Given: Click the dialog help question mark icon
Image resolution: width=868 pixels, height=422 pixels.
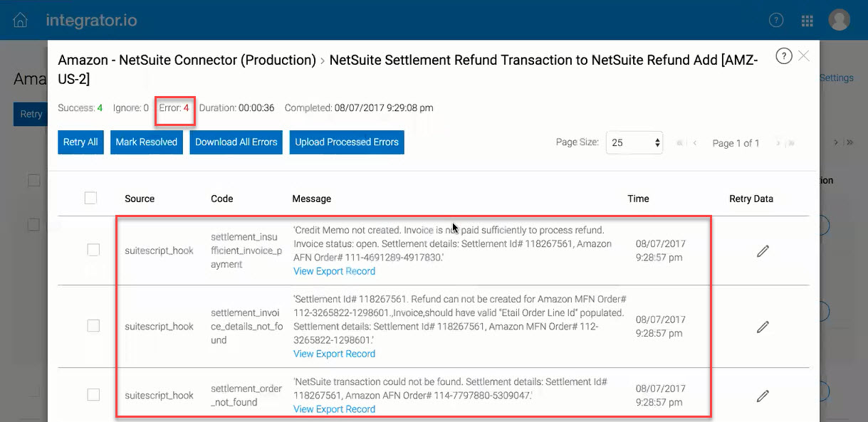Looking at the screenshot, I should pos(784,56).
